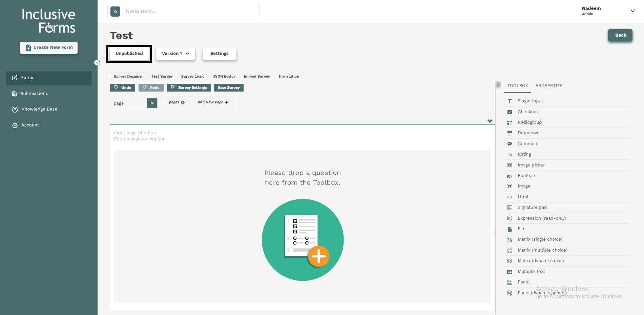Open the search icon in the top bar
Screen dimensions: 644x315
[115, 11]
